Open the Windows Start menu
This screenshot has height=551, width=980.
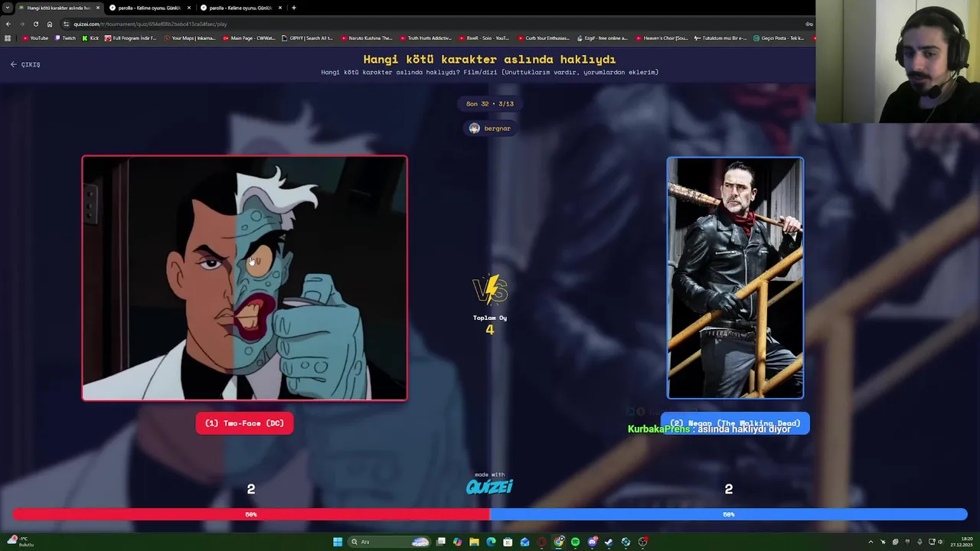tap(338, 542)
